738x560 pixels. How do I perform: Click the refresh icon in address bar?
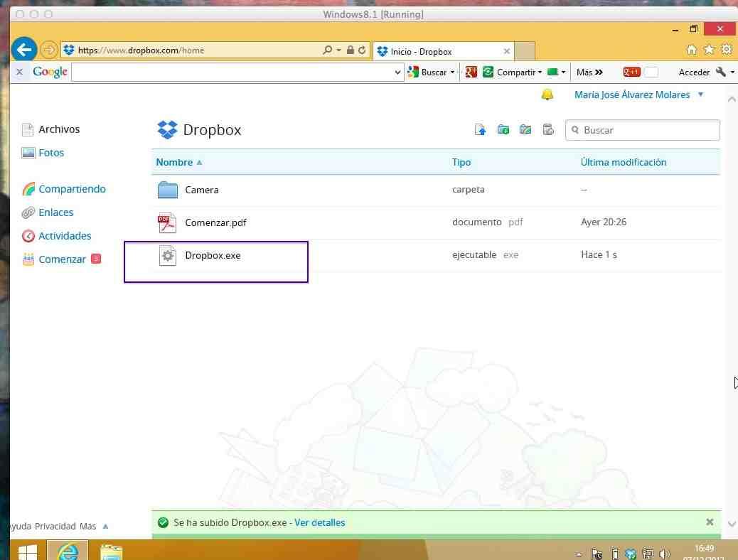[362, 50]
